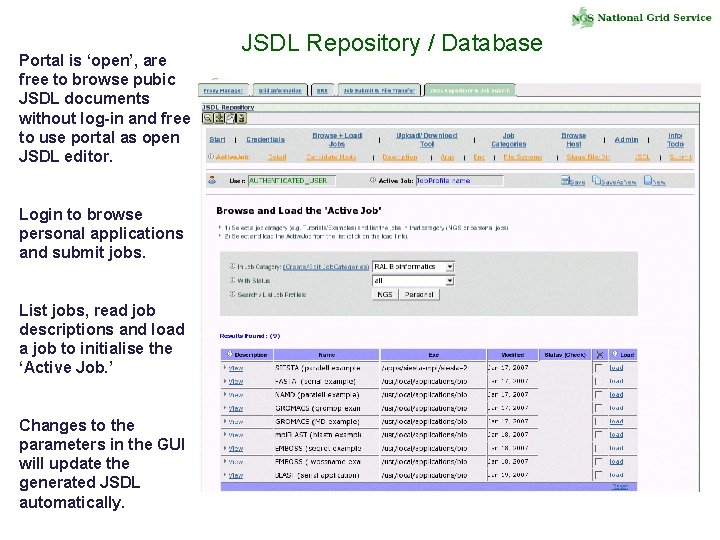Switch to the Grid Information tab
Image resolution: width=720 pixels, height=540 pixels.
pyautogui.click(x=280, y=90)
